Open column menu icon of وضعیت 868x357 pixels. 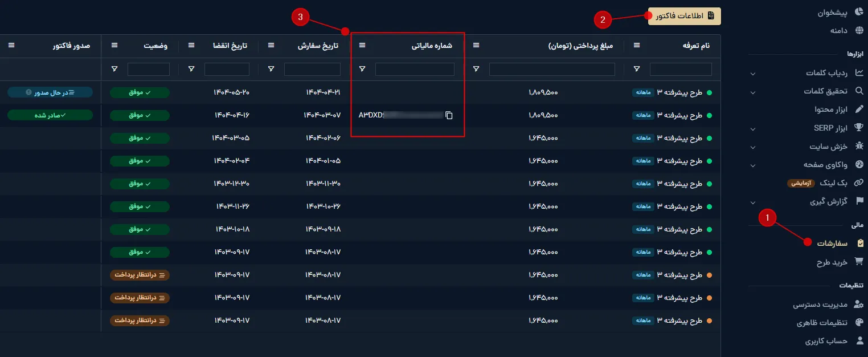(114, 46)
